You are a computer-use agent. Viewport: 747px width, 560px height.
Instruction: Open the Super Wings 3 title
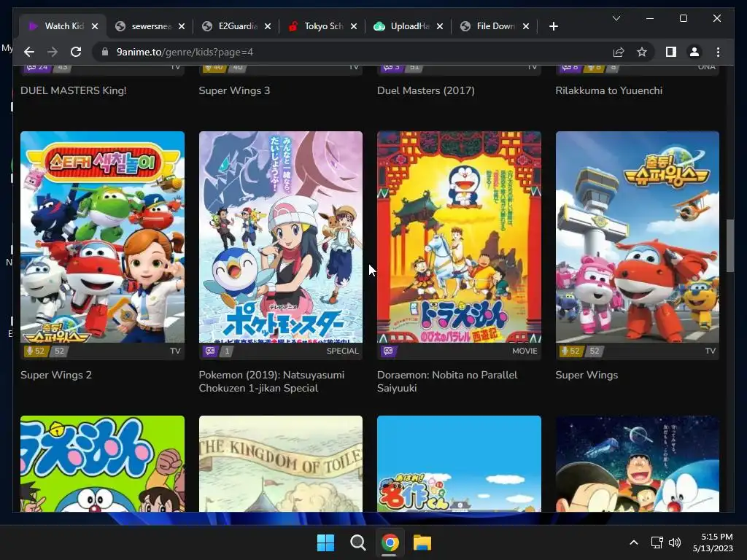click(x=234, y=90)
